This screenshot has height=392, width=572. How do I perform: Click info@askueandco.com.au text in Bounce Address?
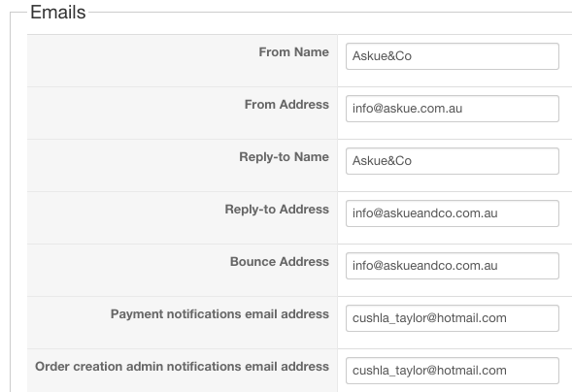(425, 266)
